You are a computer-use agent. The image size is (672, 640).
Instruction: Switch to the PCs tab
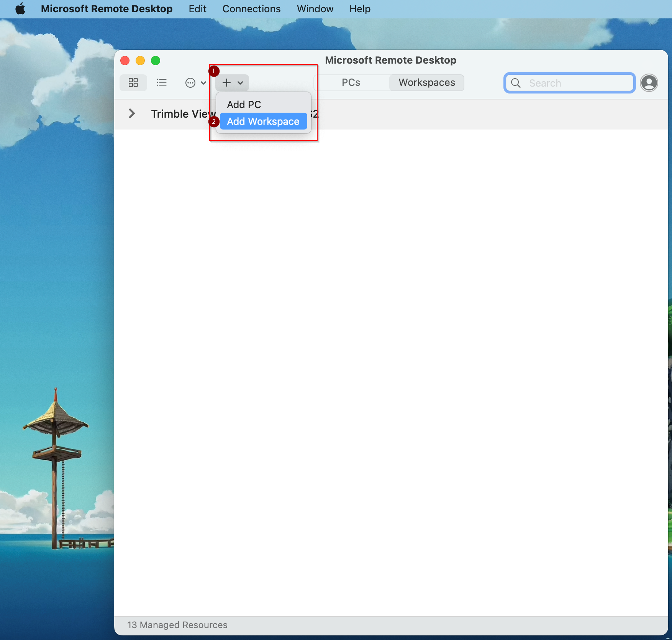351,83
